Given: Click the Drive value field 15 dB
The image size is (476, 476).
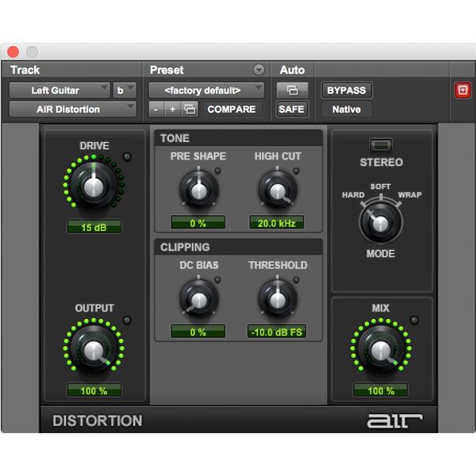Looking at the screenshot, I should (x=94, y=227).
